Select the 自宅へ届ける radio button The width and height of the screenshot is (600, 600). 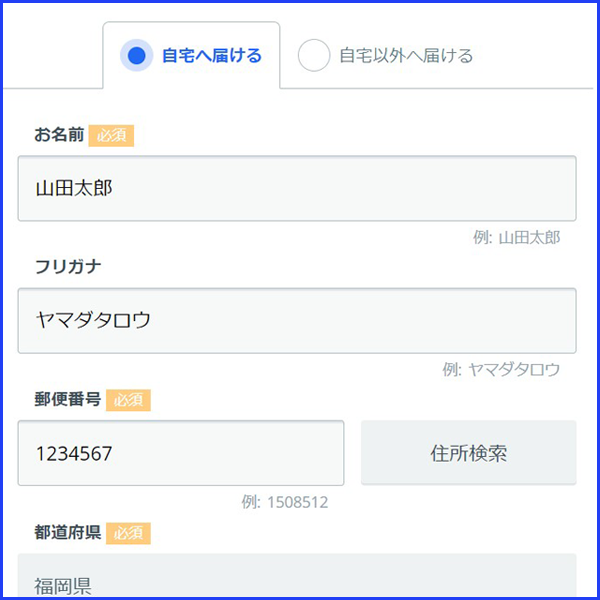pos(136,56)
